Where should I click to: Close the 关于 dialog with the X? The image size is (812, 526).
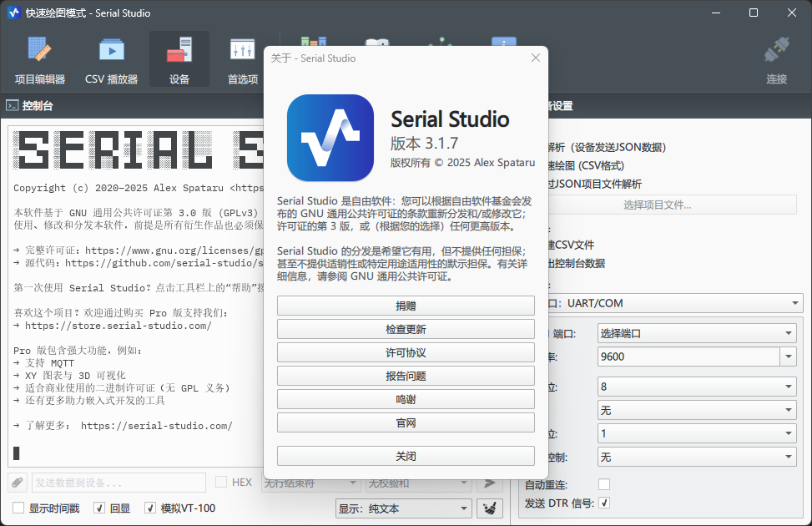coord(536,58)
